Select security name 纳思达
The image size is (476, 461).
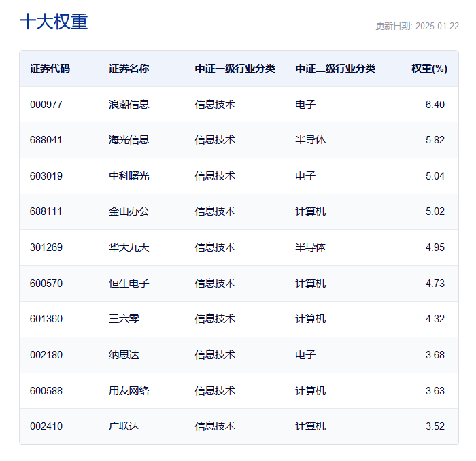[124, 355]
